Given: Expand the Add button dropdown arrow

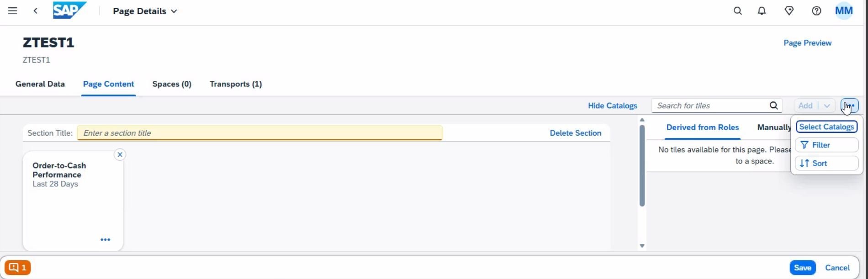Looking at the screenshot, I should point(827,106).
